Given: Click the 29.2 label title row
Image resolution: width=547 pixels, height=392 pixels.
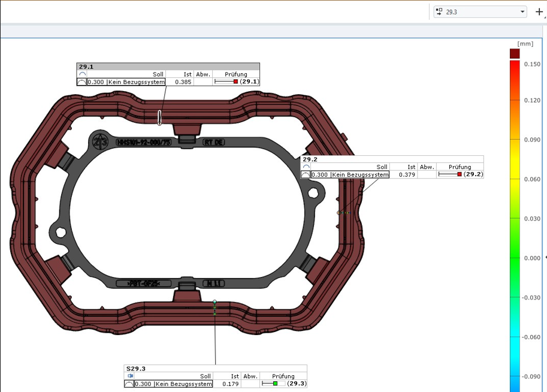Looking at the screenshot, I should 392,159.
